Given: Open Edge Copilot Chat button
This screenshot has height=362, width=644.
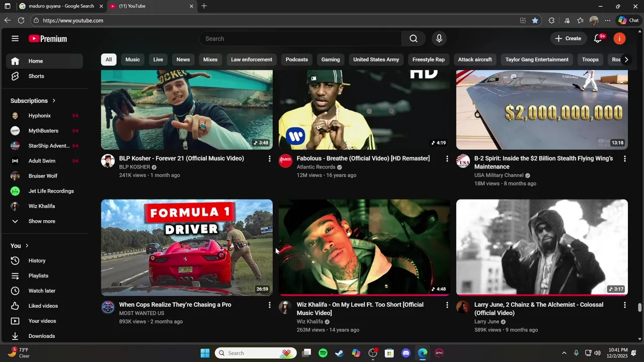Looking at the screenshot, I should coord(628,21).
